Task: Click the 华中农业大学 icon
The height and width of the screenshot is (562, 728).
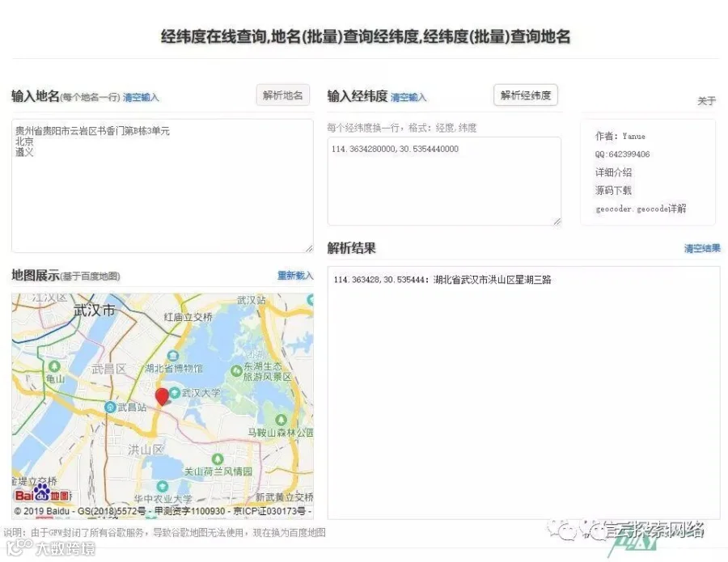Action: pos(162,486)
